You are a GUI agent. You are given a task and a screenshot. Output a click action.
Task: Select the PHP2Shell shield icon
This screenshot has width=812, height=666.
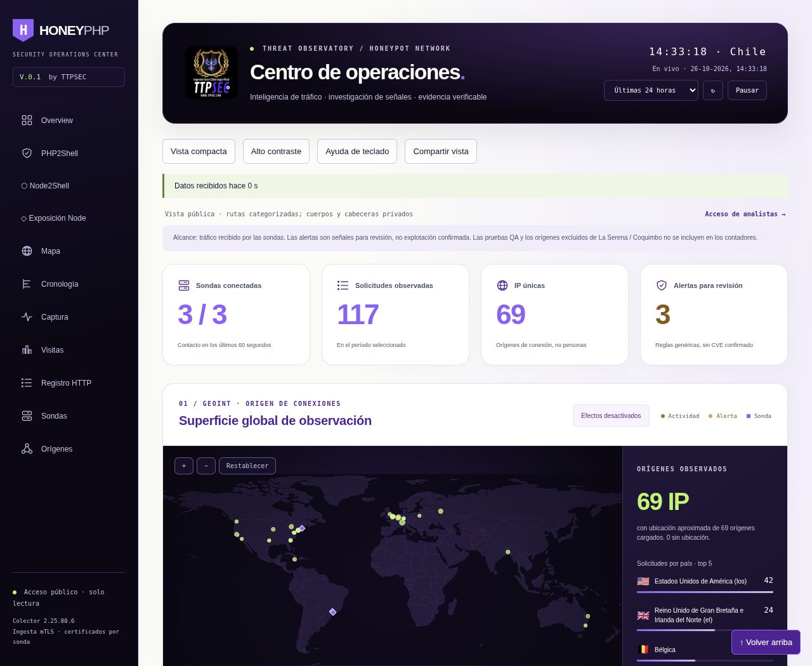(x=27, y=153)
